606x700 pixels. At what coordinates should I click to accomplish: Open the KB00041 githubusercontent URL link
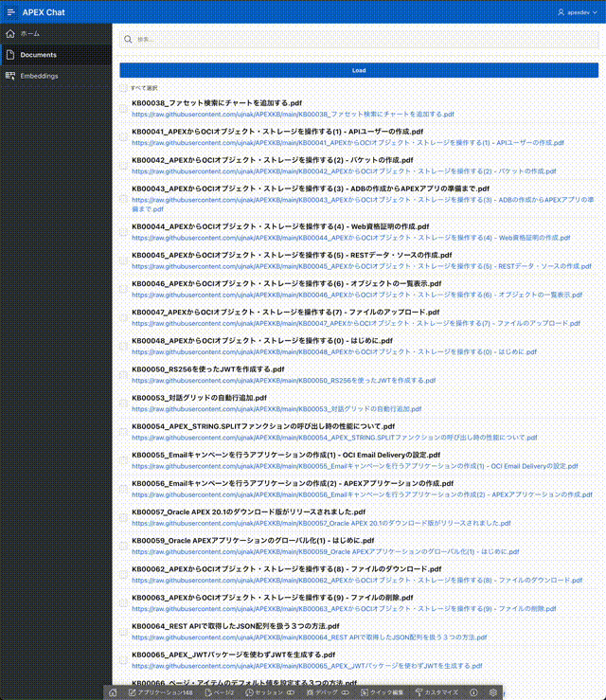[348, 143]
